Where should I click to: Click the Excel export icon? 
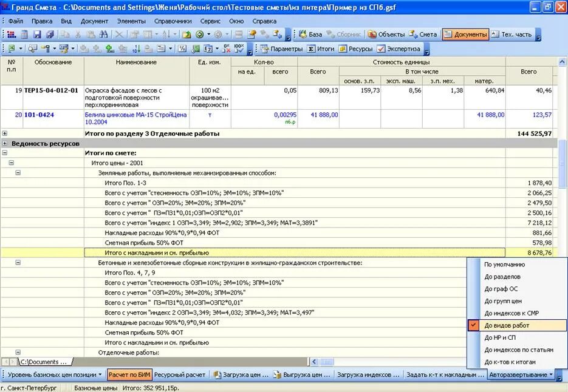[x=12, y=49]
